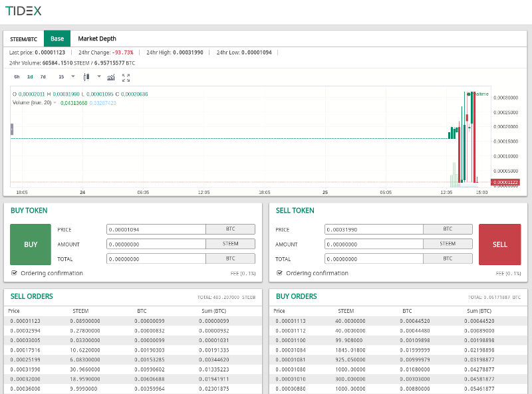Click the green BUY button
Viewport: 532px width, 394px height.
coord(31,245)
